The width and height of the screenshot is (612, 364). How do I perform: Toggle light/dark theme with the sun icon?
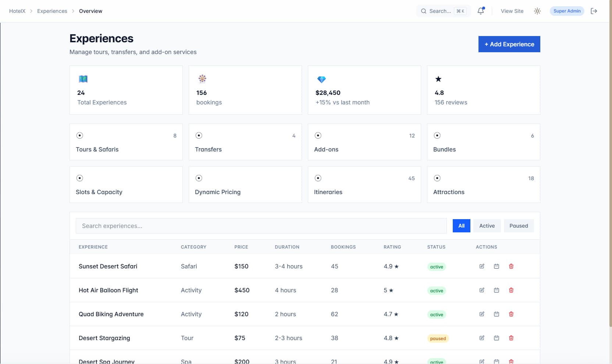(x=537, y=11)
